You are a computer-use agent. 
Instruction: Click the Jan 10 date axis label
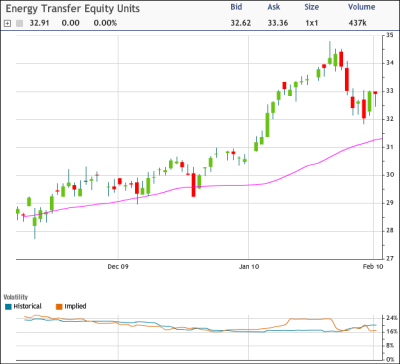click(x=249, y=267)
